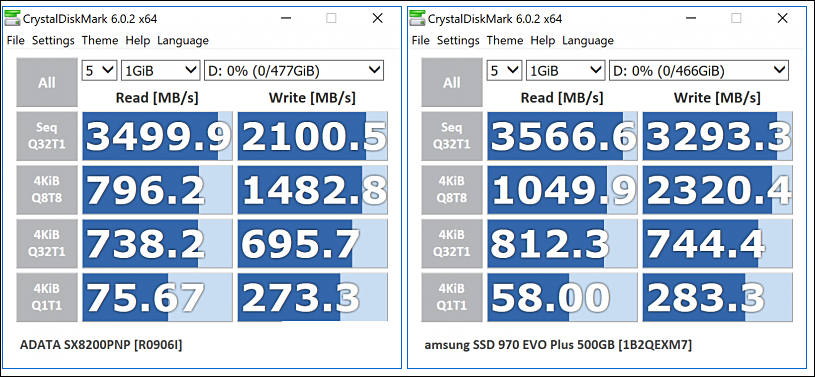This screenshot has height=377, width=815.
Task: Close the Samsung CrystalDiskMark window
Action: pos(782,18)
